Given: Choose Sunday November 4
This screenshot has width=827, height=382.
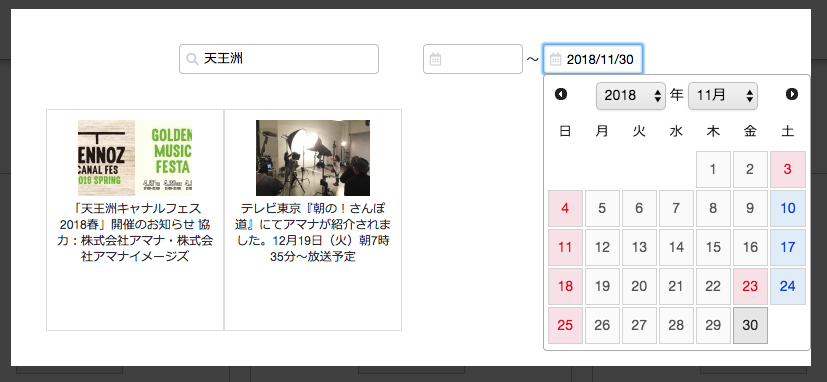Looking at the screenshot, I should tap(565, 208).
